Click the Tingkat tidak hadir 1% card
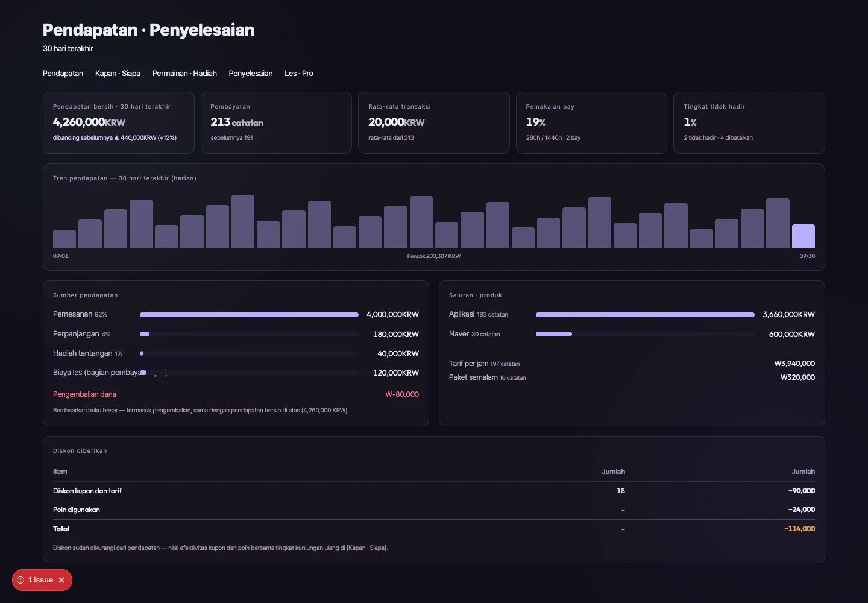 point(749,122)
